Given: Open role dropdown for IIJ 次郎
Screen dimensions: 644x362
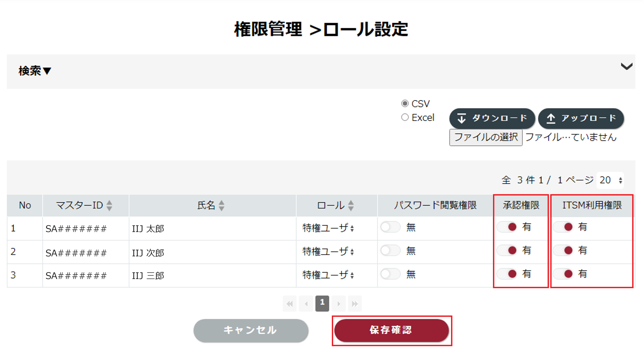Looking at the screenshot, I should (328, 251).
